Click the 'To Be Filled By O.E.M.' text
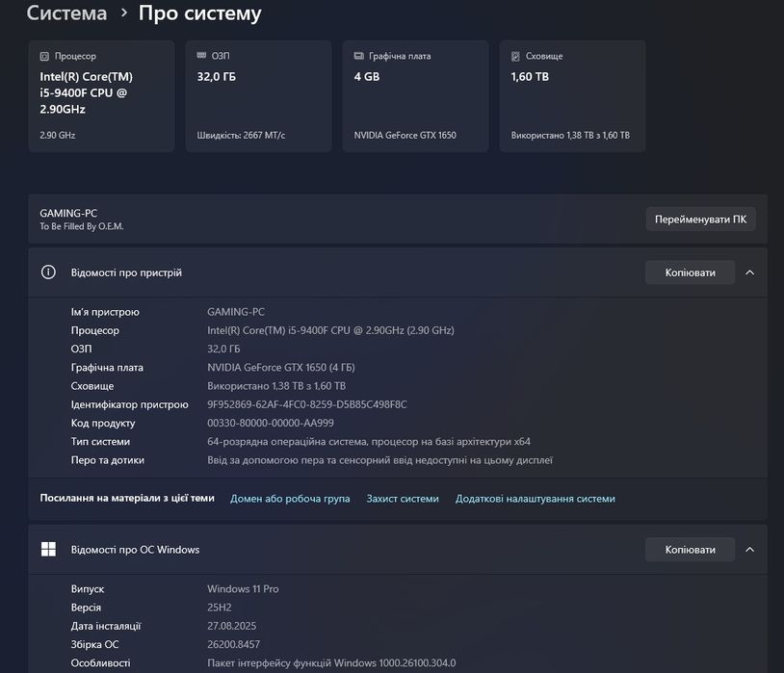 pyautogui.click(x=82, y=226)
